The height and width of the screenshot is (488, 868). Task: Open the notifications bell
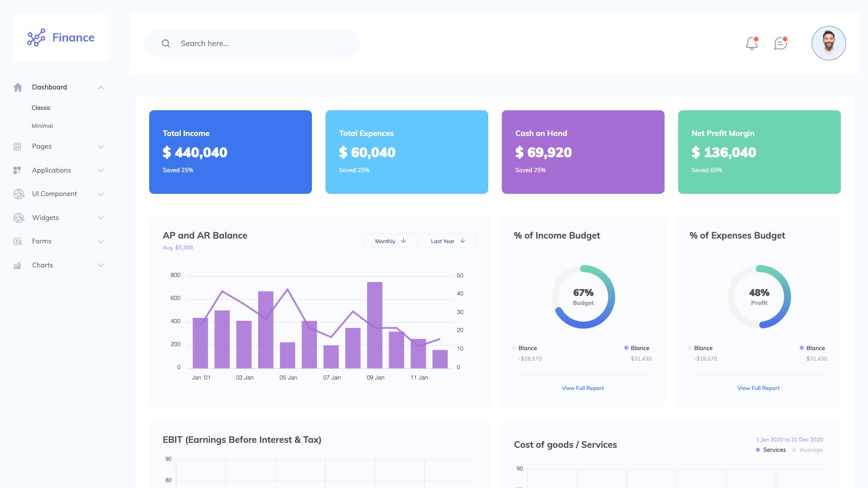coord(751,43)
